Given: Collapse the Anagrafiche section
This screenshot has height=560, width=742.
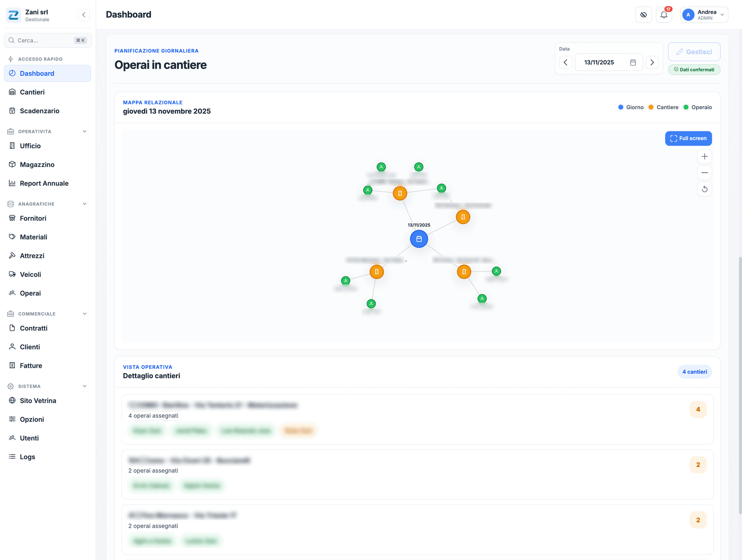Looking at the screenshot, I should (84, 204).
